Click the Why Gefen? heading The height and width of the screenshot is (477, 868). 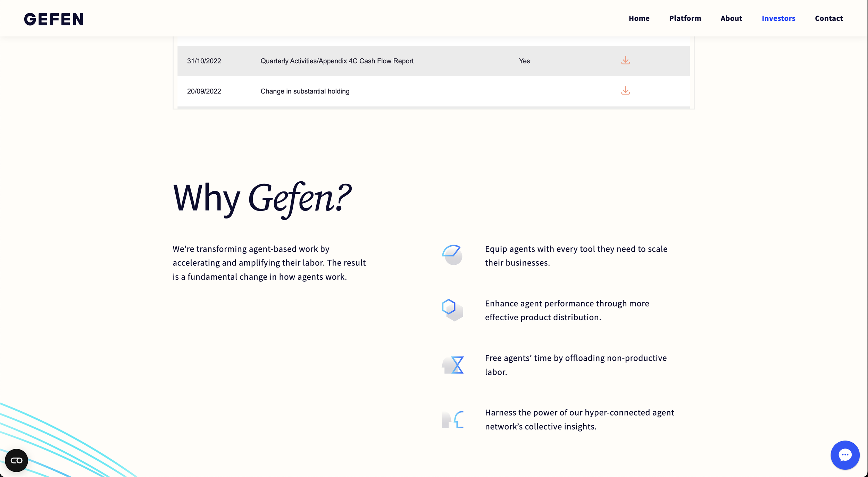click(262, 198)
